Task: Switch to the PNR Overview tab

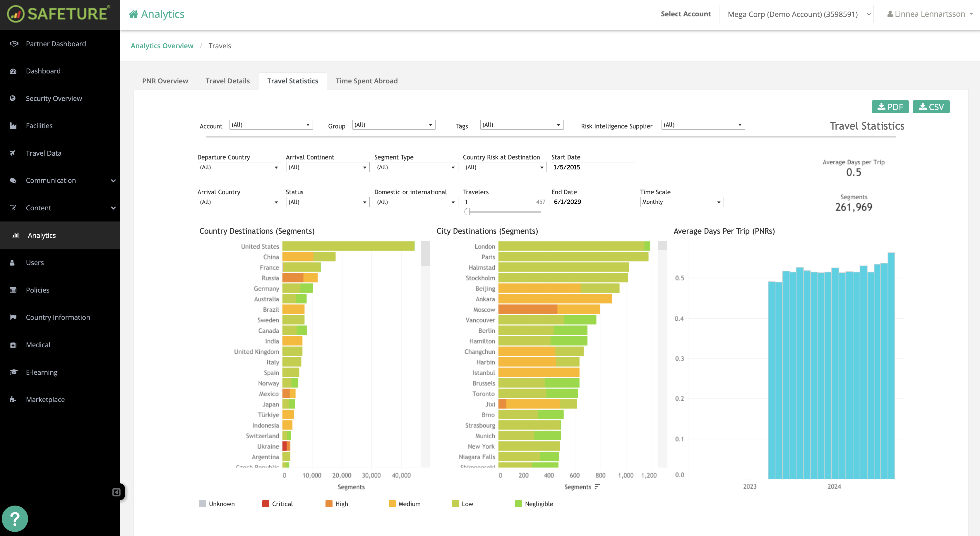Action: point(165,81)
